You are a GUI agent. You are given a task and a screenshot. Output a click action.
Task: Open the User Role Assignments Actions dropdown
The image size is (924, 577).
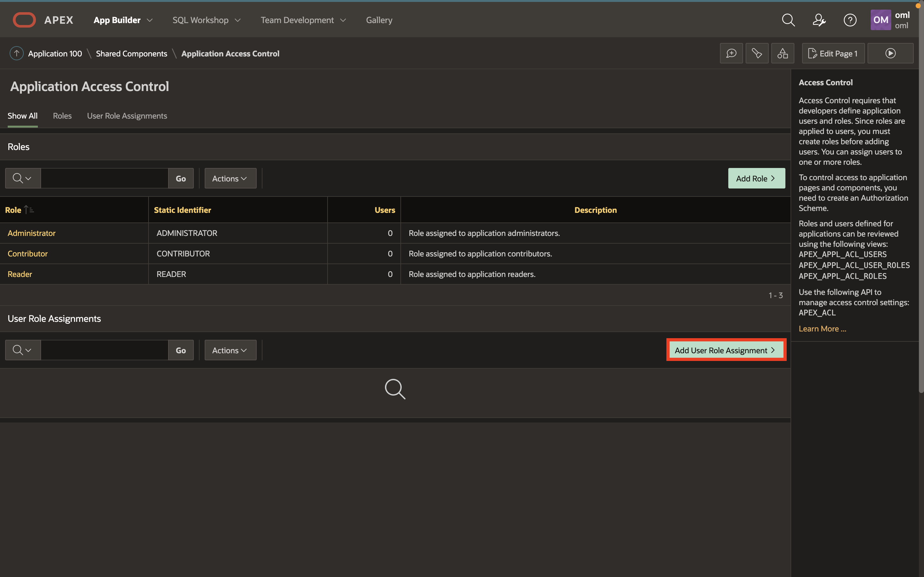click(x=230, y=350)
